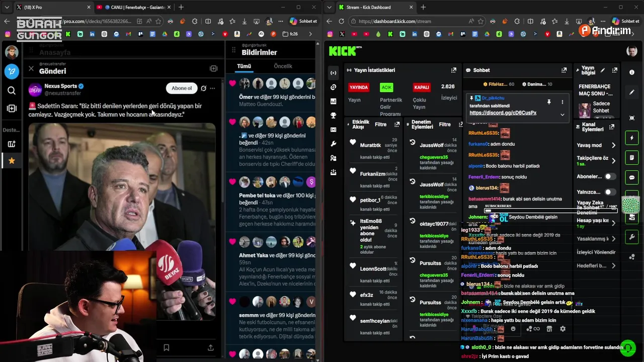Expand the pinned message chevron
This screenshot has width=644, height=362.
coord(562,115)
